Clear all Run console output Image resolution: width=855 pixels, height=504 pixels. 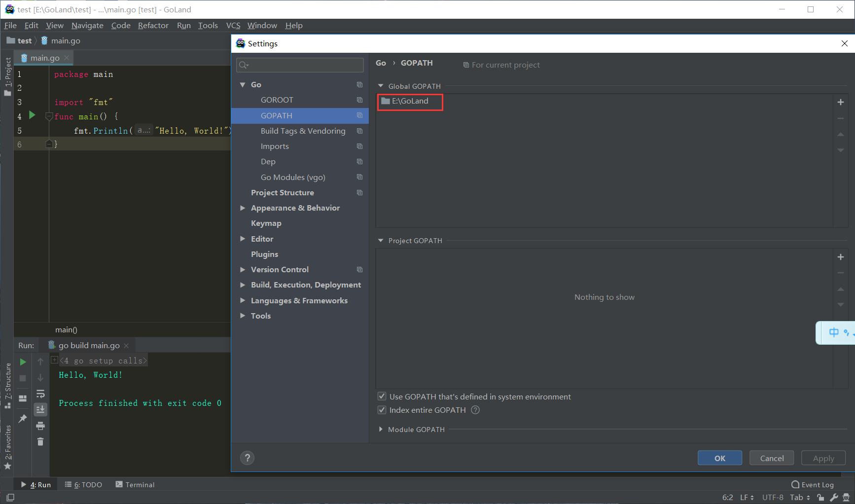click(40, 441)
